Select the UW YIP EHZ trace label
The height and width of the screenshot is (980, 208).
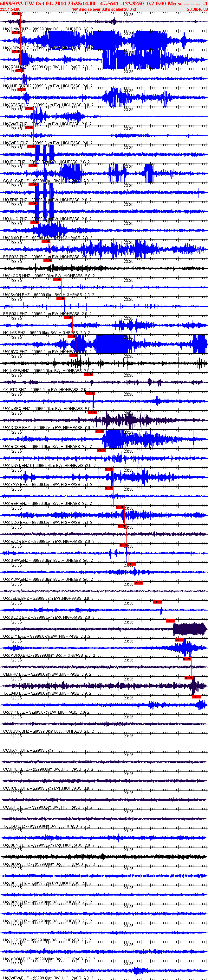[46, 713]
